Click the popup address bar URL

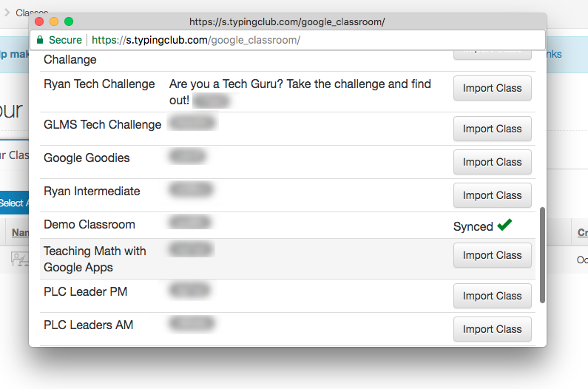pyautogui.click(x=196, y=40)
